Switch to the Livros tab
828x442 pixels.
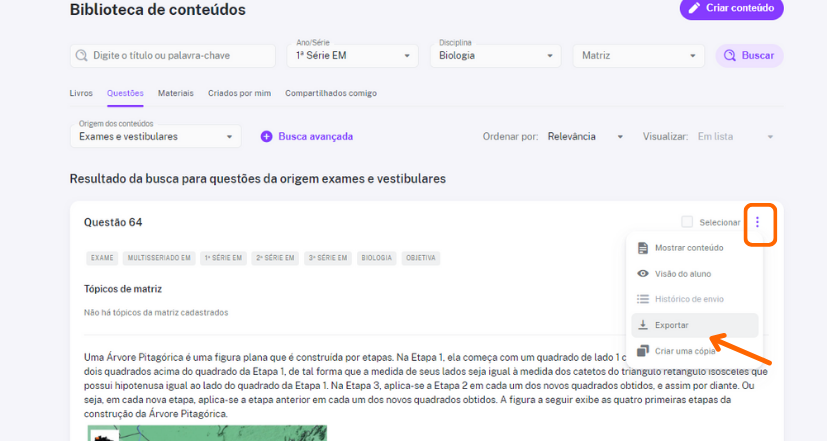click(x=81, y=93)
